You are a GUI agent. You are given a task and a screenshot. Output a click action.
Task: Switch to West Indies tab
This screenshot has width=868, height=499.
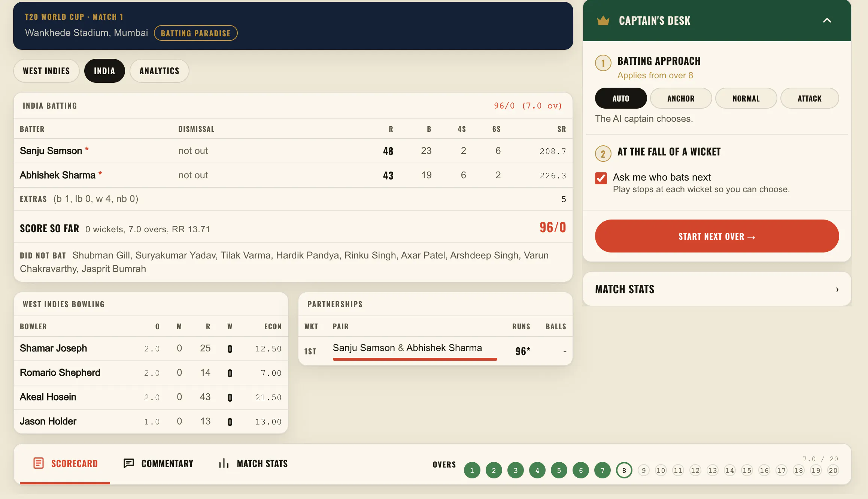(46, 71)
